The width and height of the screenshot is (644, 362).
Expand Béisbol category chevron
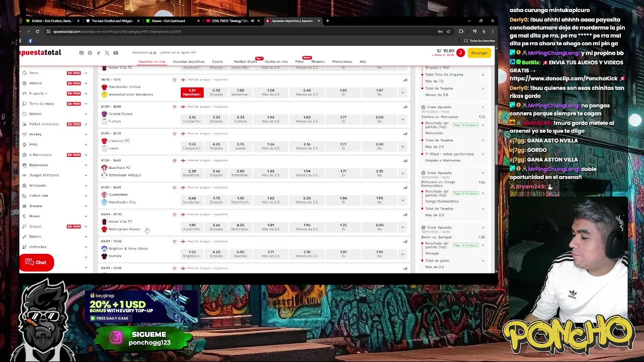(86, 114)
